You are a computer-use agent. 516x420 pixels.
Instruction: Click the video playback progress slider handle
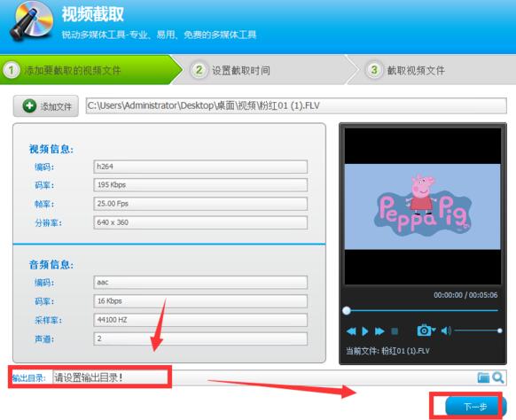[346, 310]
